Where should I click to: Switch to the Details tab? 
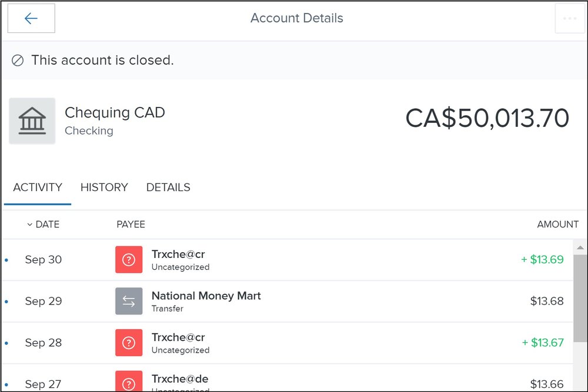pyautogui.click(x=168, y=187)
